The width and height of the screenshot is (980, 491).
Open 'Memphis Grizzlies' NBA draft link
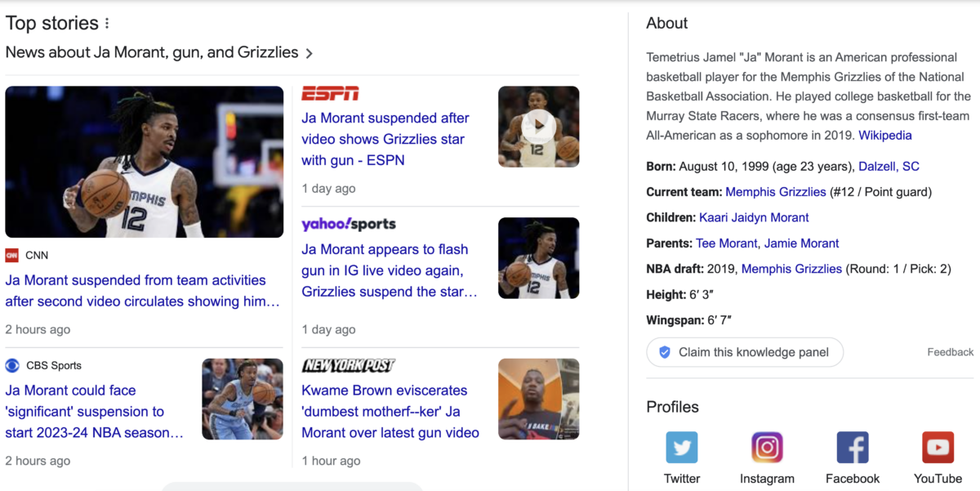[x=791, y=269]
